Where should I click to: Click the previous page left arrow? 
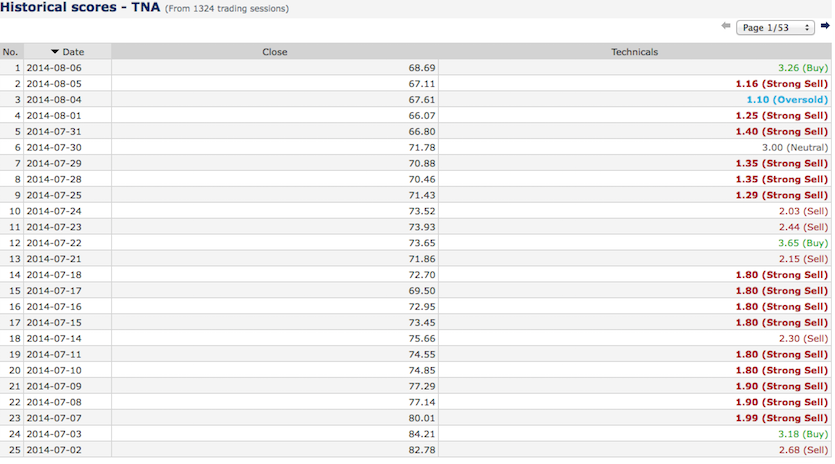[726, 26]
